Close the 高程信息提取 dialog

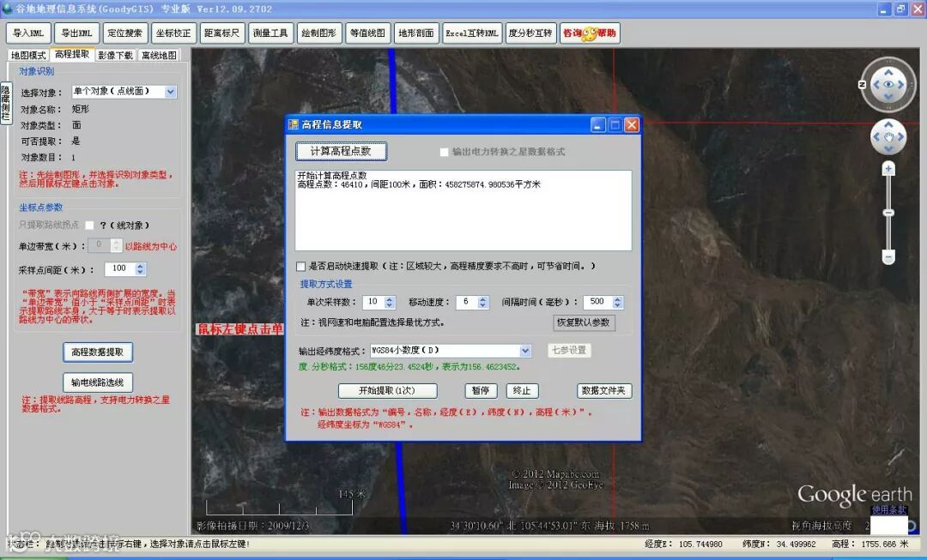coord(632,124)
